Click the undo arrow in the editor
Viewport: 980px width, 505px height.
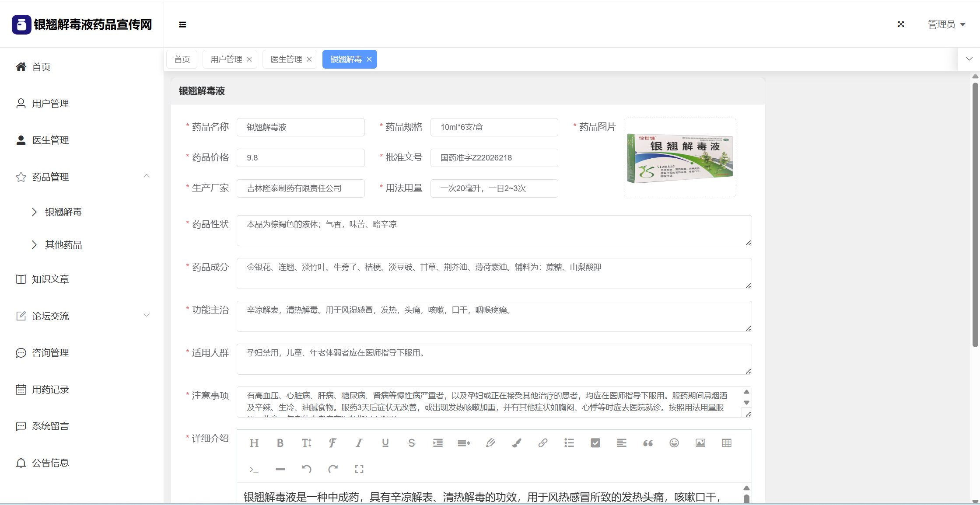(x=306, y=469)
